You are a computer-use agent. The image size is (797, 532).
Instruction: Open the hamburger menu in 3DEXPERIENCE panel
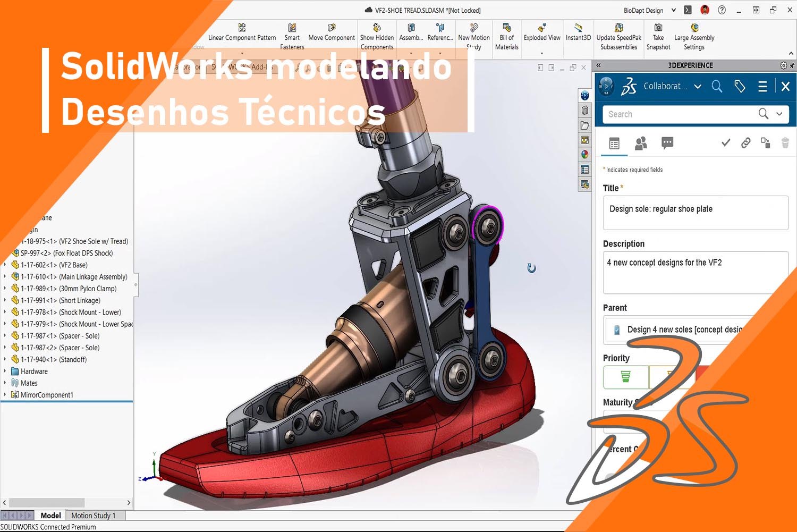(x=762, y=86)
